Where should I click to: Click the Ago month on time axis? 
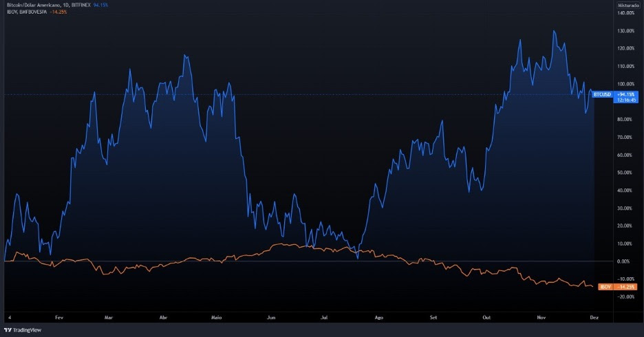378,317
